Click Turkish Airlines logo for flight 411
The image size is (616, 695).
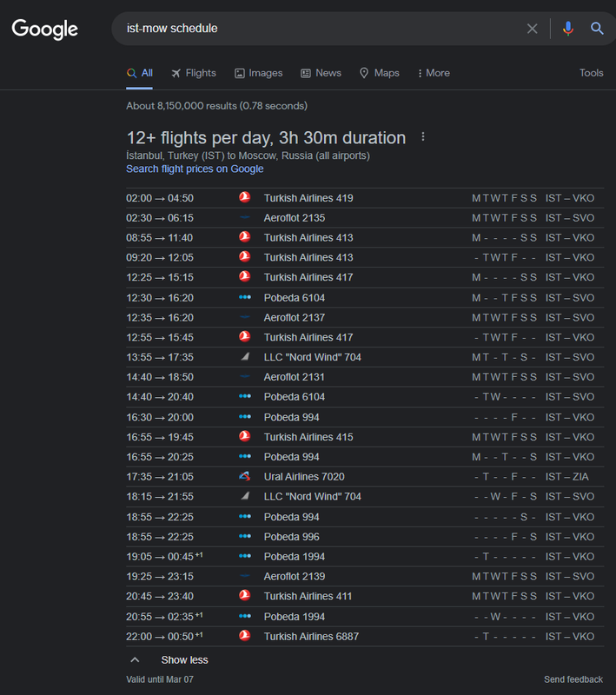point(245,595)
